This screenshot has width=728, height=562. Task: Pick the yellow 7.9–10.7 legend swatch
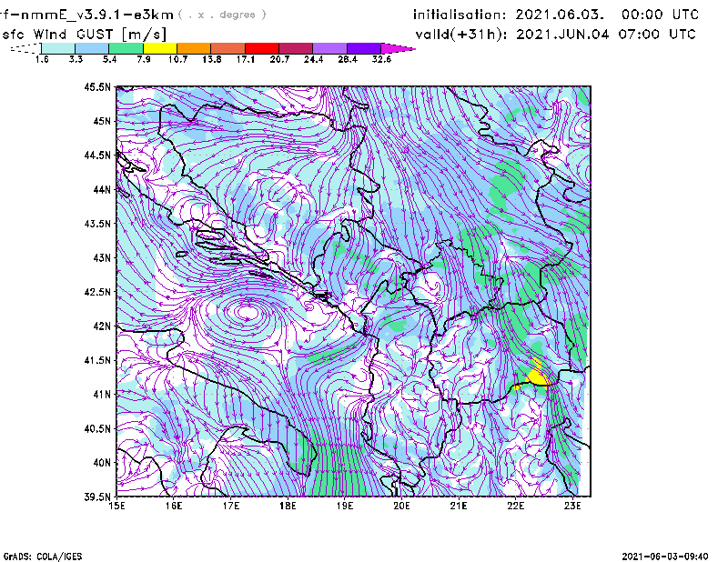pos(160,48)
